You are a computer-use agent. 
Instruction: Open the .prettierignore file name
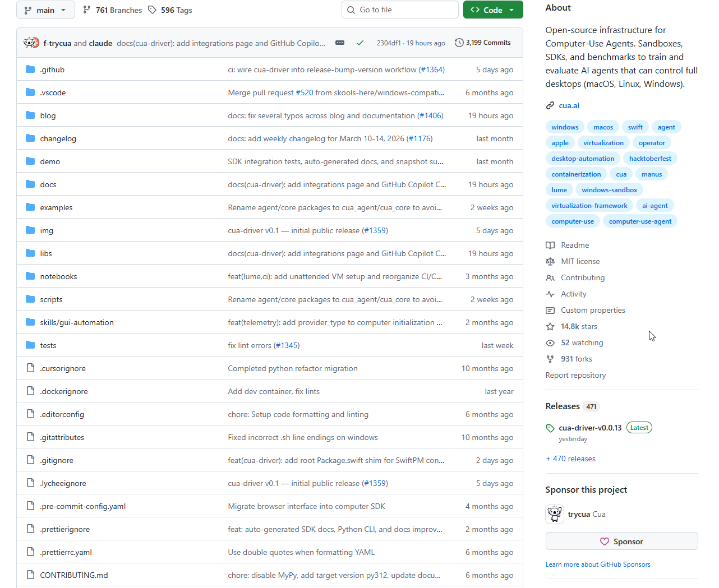(64, 529)
